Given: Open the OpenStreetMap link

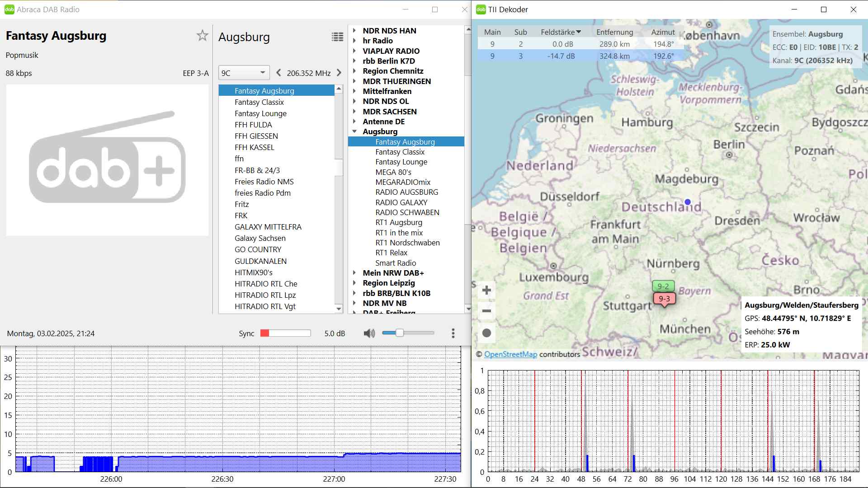Looking at the screenshot, I should [510, 354].
